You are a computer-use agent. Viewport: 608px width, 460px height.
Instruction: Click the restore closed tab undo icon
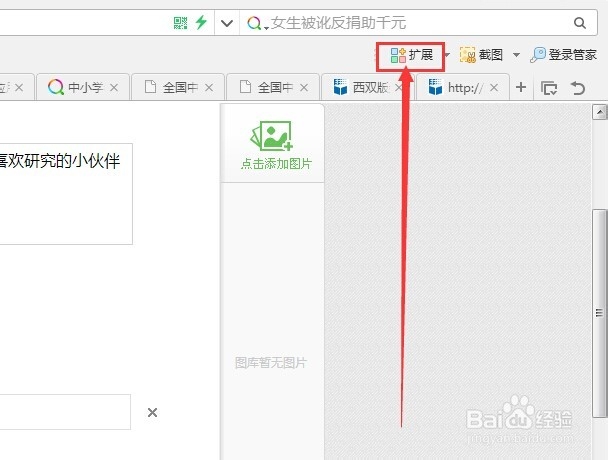[578, 88]
